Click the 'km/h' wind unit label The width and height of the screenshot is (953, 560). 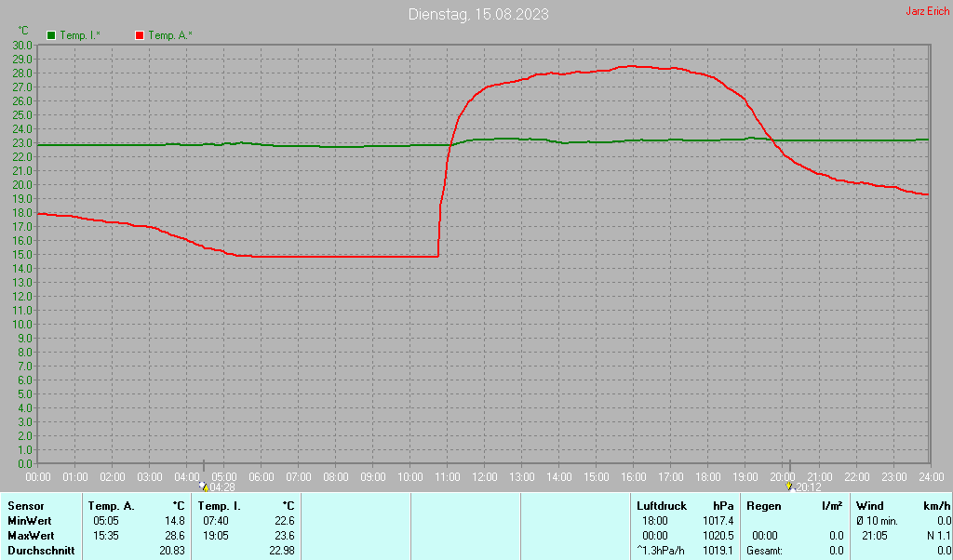pyautogui.click(x=938, y=506)
